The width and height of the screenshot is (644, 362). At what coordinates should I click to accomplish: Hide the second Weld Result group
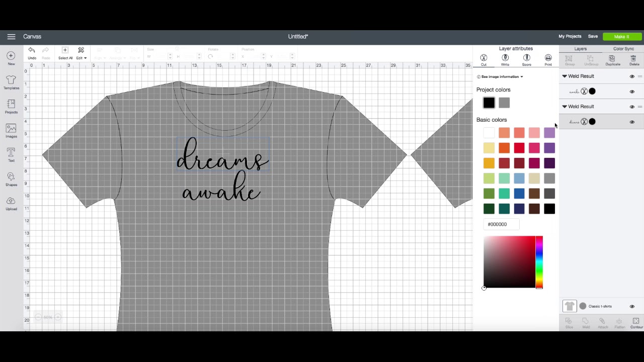pyautogui.click(x=632, y=107)
